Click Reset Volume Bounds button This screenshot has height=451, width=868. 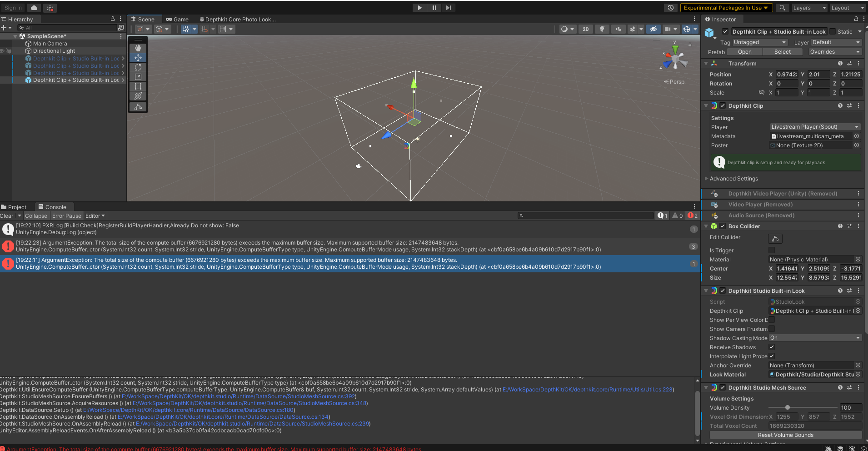click(785, 435)
